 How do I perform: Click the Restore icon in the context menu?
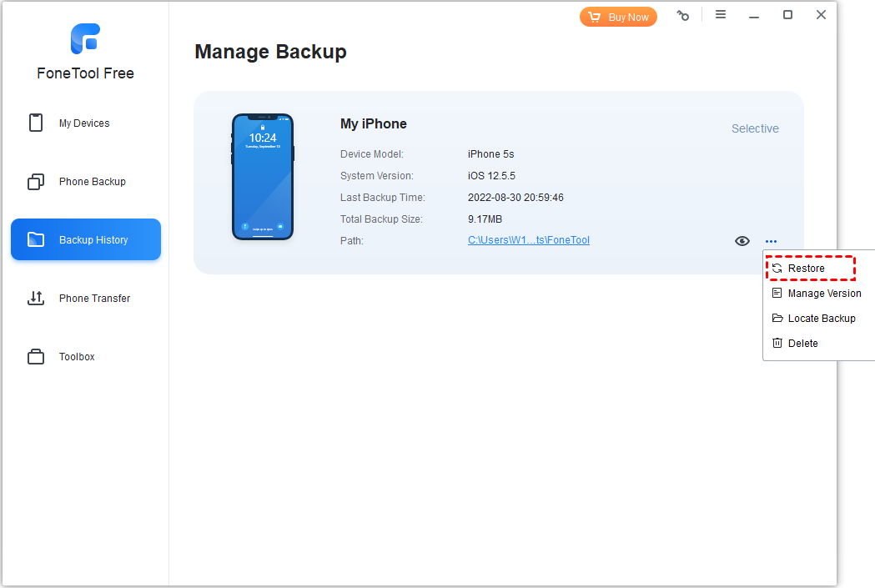[x=778, y=268]
